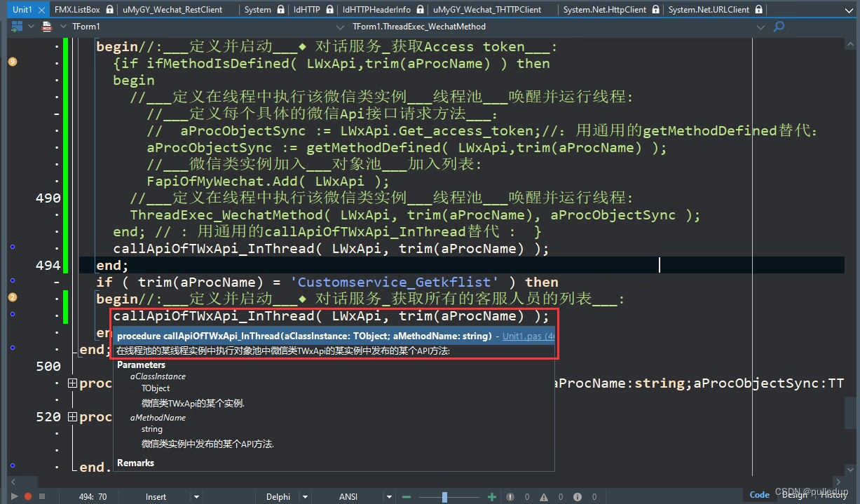Click bookmark 2 in the gutter
Viewport: 860px width, 504px height.
(x=12, y=297)
